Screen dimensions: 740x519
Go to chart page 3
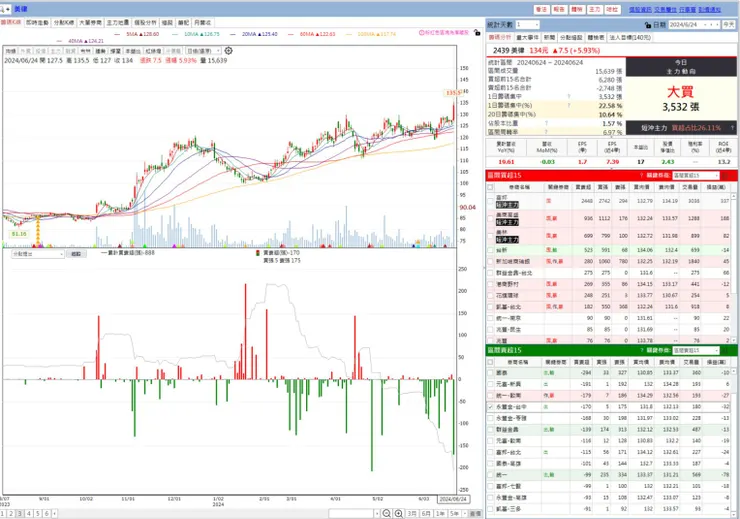(x=19, y=513)
